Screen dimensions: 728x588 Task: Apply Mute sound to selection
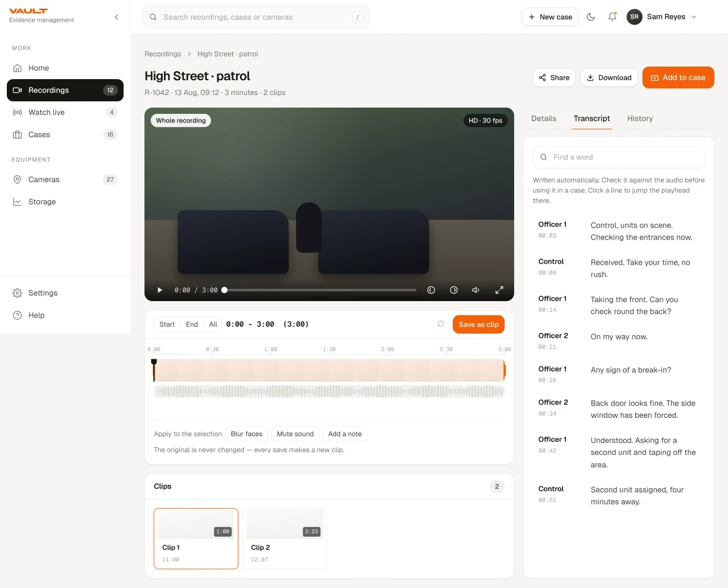click(295, 434)
